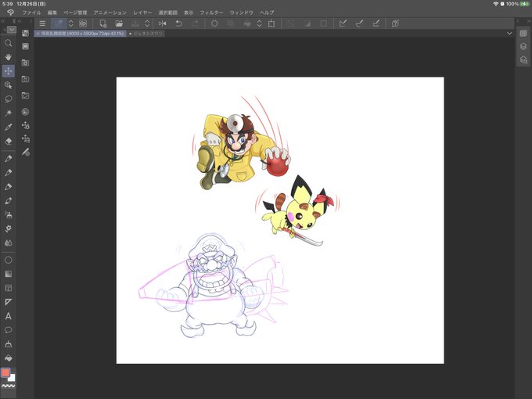Select the Figure ellipse tool
Image resolution: width=532 pixels, height=399 pixels.
[8, 260]
